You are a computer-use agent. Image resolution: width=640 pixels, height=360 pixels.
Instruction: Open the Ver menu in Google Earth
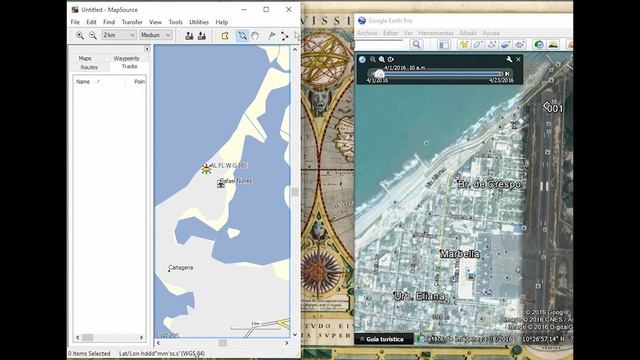(x=408, y=33)
